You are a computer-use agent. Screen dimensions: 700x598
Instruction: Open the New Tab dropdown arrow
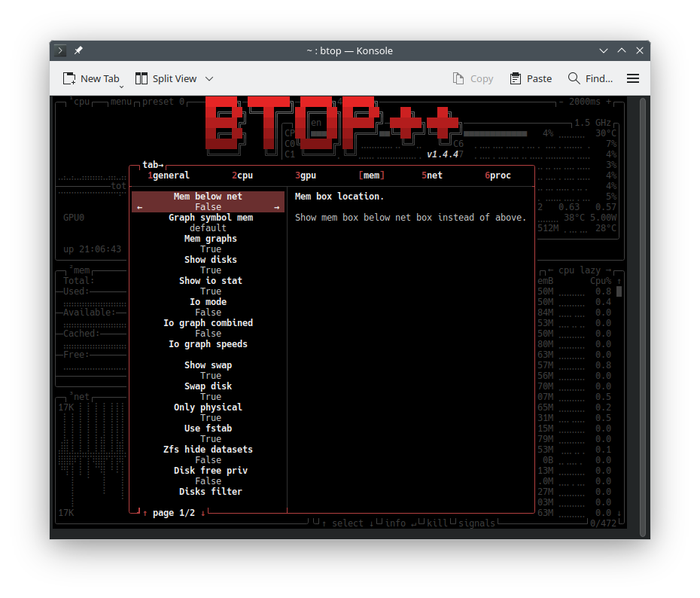(121, 87)
